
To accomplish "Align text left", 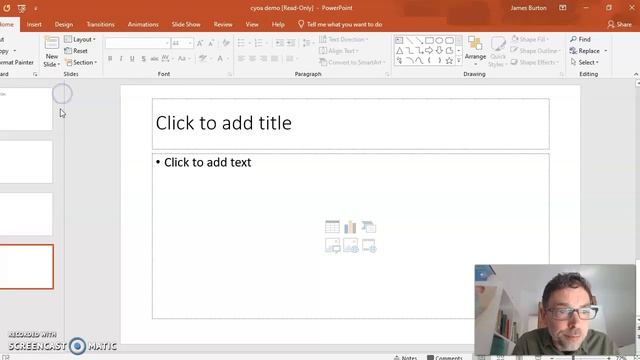I will (241, 59).
